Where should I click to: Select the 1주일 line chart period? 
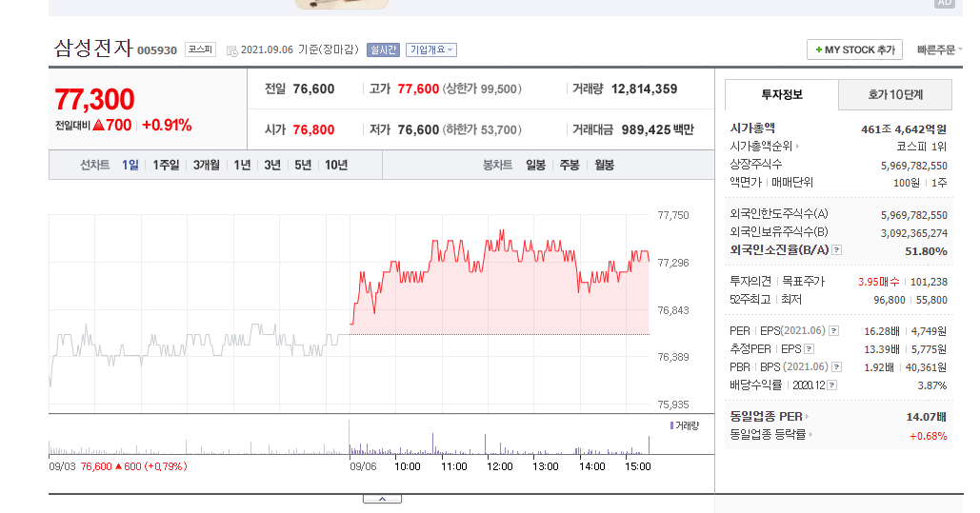pos(166,165)
